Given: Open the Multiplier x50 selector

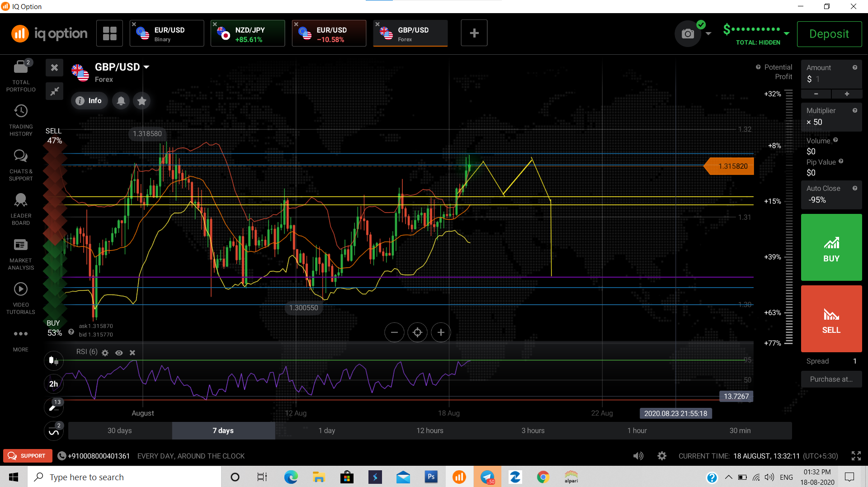Looking at the screenshot, I should 831,117.
